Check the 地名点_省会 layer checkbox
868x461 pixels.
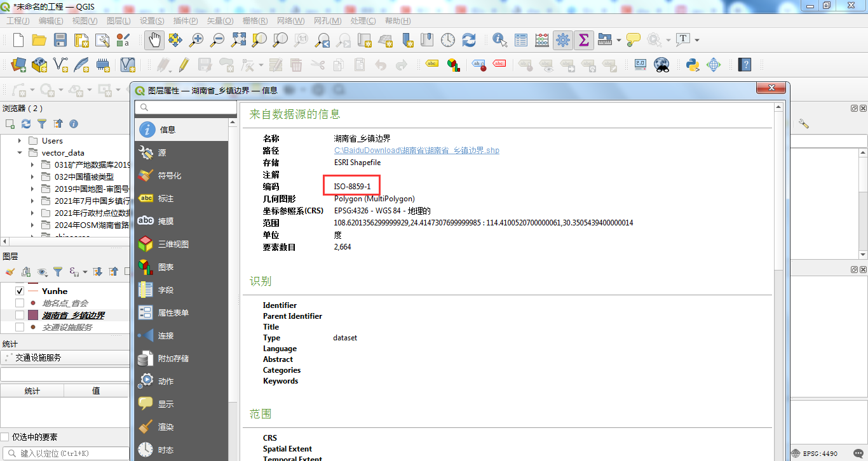coord(20,303)
